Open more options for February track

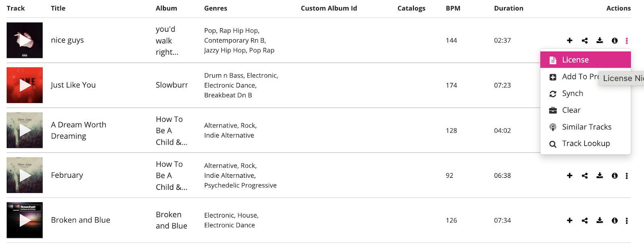click(x=627, y=175)
